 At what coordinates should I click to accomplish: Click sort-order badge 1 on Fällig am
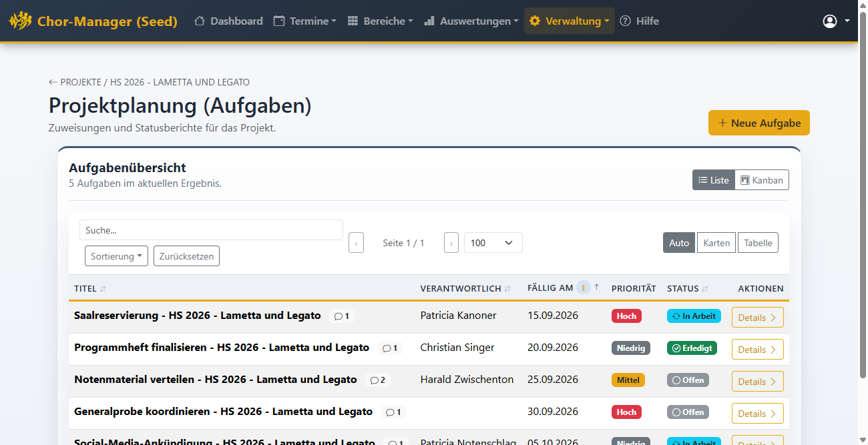point(583,288)
